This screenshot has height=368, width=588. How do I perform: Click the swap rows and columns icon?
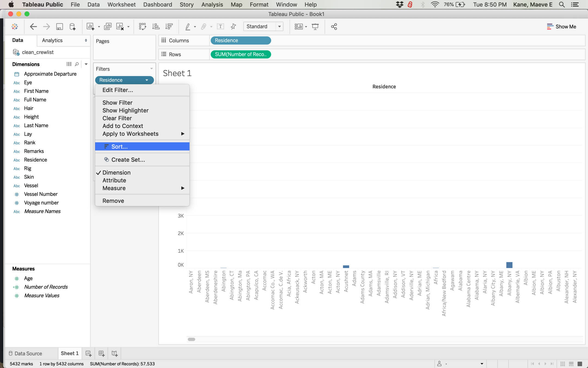tap(142, 26)
